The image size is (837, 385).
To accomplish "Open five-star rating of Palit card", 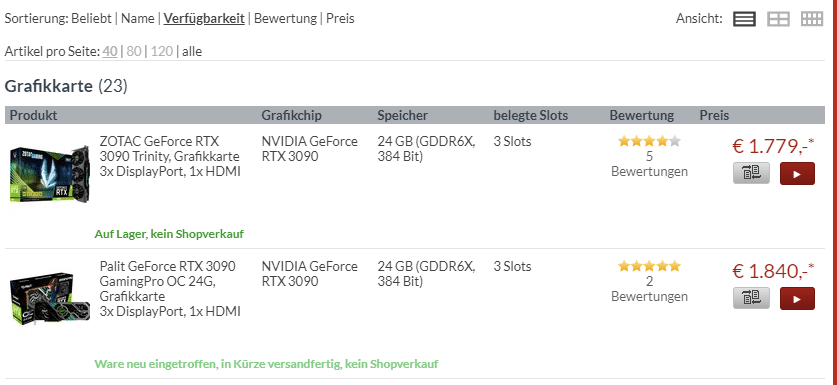I will pos(649,266).
